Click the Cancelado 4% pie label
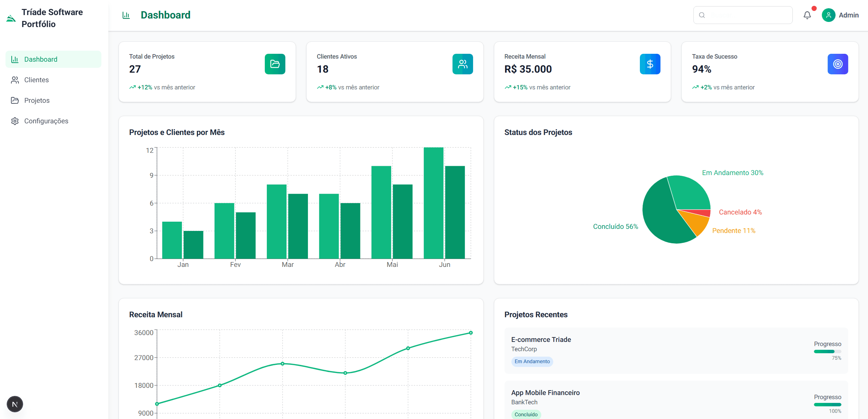868x419 pixels. click(740, 212)
